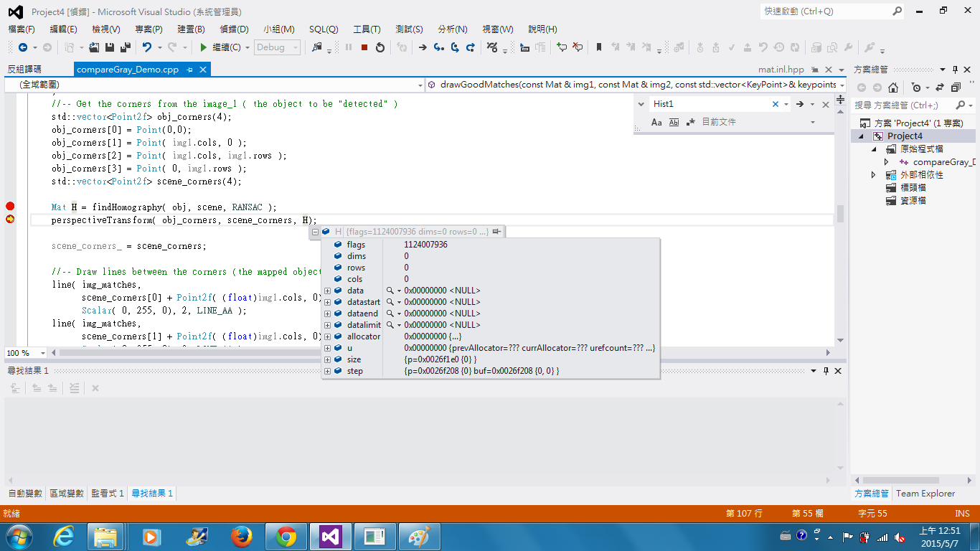
Task: Click the Navigate Backward arrow in toolbar
Action: pos(23,47)
